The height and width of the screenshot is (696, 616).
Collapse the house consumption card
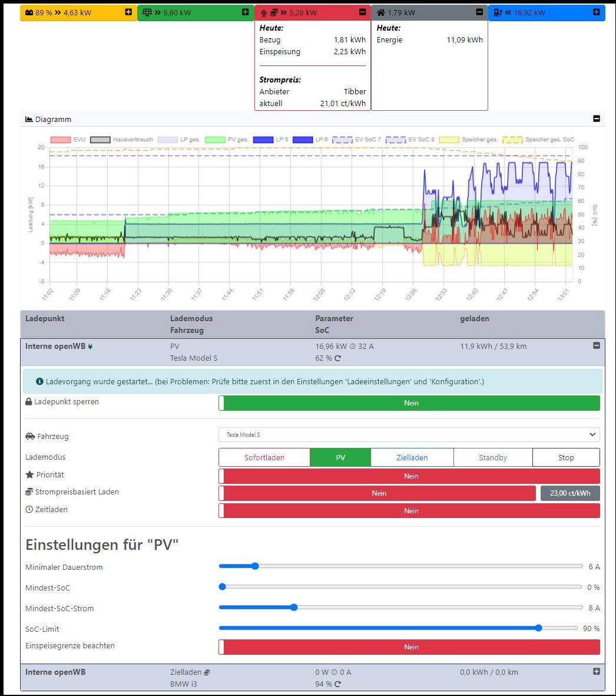pos(479,12)
